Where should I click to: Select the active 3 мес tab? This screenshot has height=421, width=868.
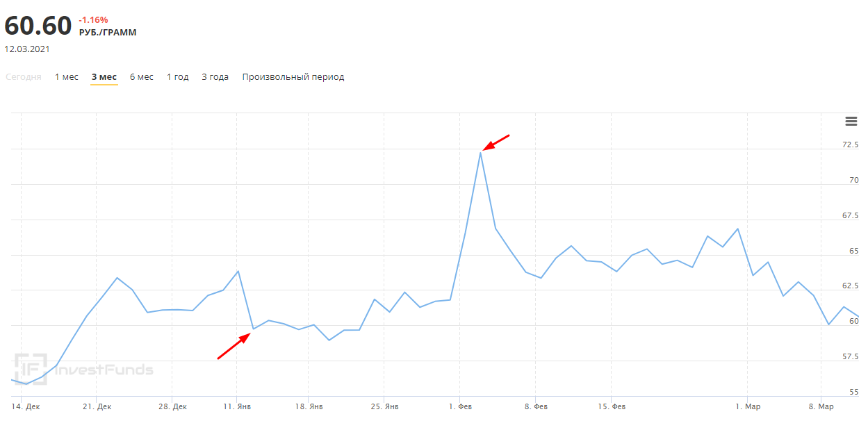click(104, 77)
